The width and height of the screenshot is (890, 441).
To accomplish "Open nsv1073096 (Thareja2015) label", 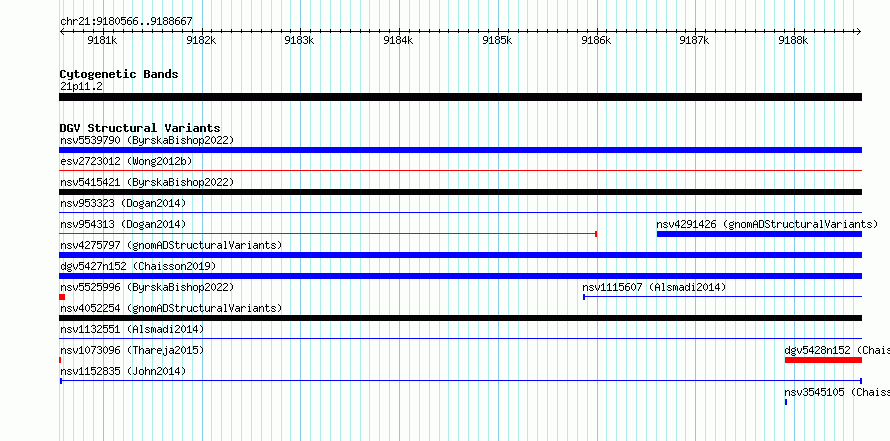I will (x=132, y=350).
